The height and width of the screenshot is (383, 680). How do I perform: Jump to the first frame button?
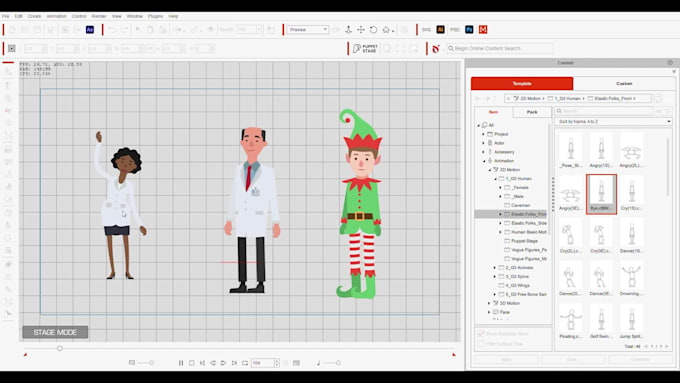(202, 363)
